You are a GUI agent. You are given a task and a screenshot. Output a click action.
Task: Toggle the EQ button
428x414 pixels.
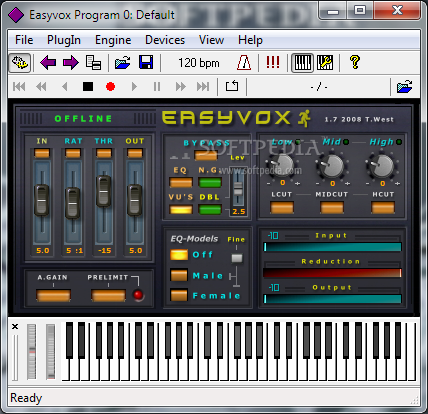tap(181, 182)
